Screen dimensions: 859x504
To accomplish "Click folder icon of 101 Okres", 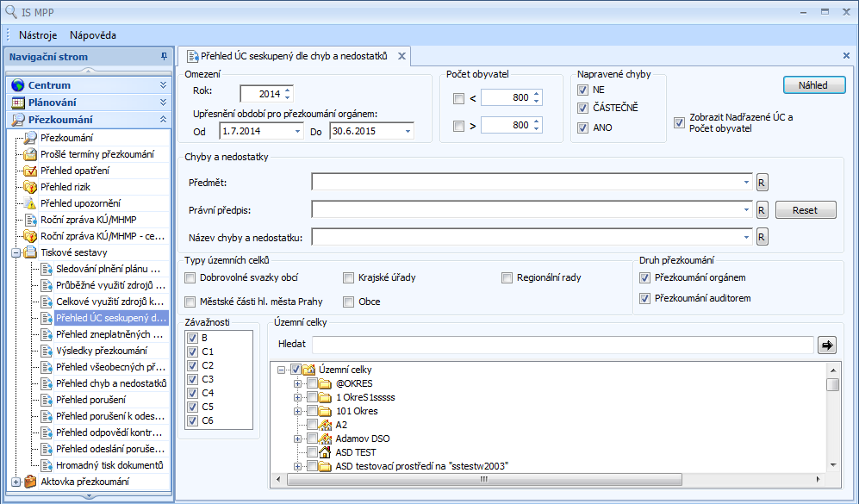I will coord(326,411).
